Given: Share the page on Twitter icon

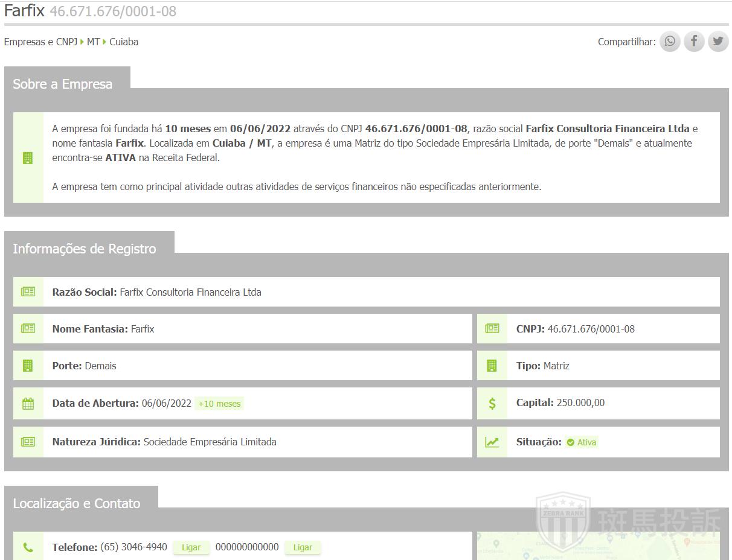Looking at the screenshot, I should pos(718,42).
